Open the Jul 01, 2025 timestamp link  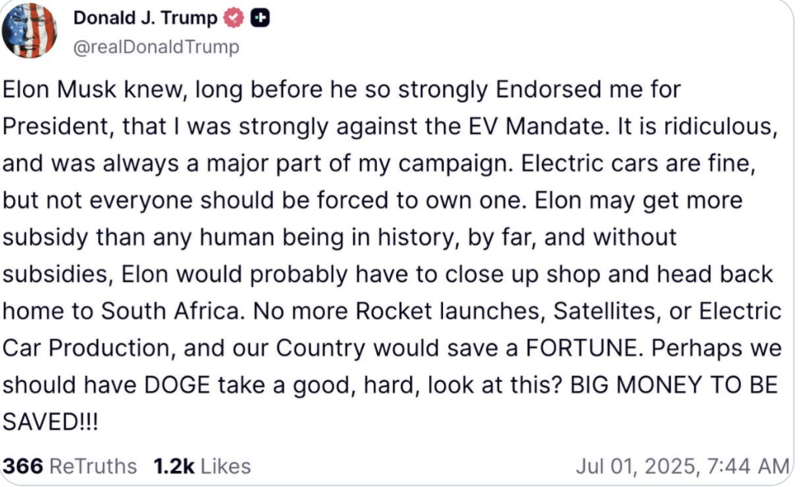point(683,466)
